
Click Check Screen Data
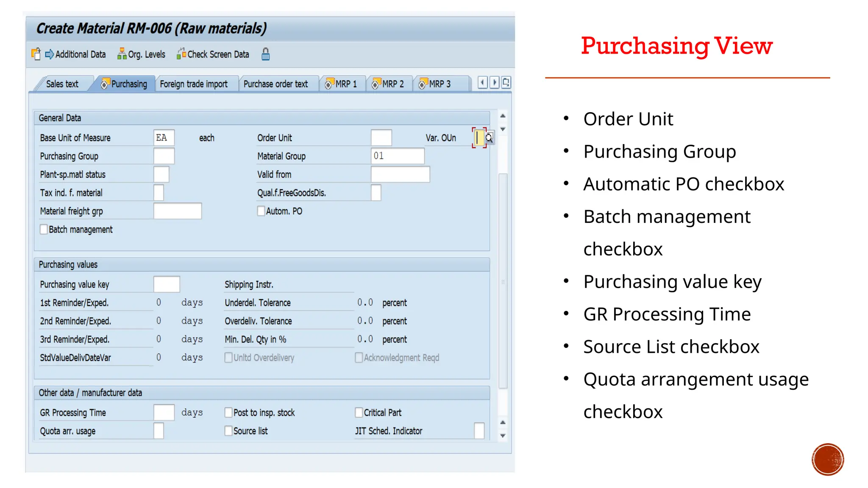(x=213, y=54)
